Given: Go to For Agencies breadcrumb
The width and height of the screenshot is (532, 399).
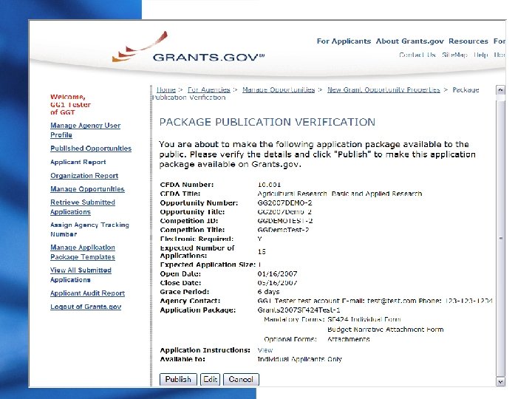Looking at the screenshot, I should 209,89.
